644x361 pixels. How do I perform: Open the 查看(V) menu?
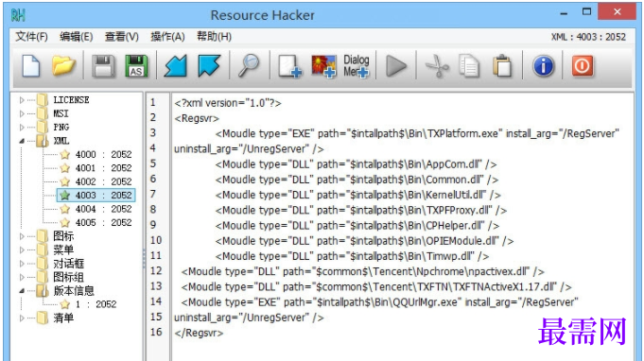pos(122,37)
